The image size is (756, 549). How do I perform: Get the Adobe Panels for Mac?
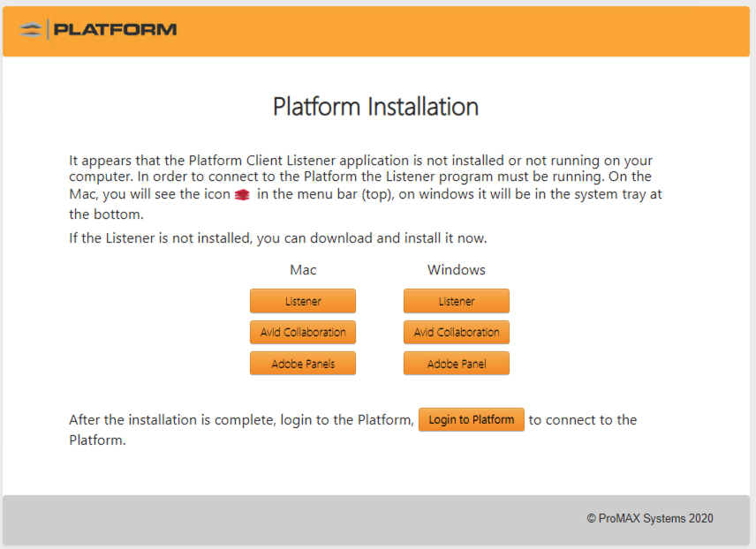click(303, 364)
